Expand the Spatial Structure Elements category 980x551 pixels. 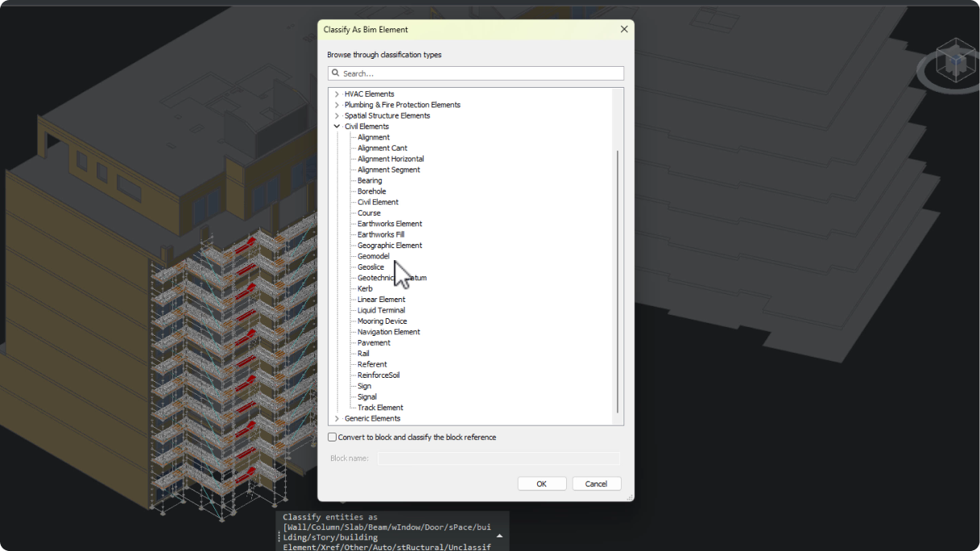[x=337, y=115]
